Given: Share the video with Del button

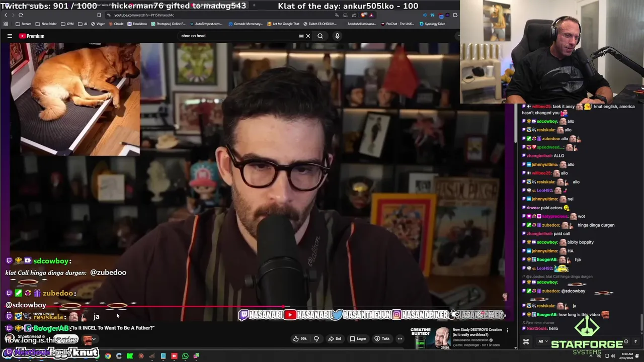Looking at the screenshot, I should coord(335,339).
